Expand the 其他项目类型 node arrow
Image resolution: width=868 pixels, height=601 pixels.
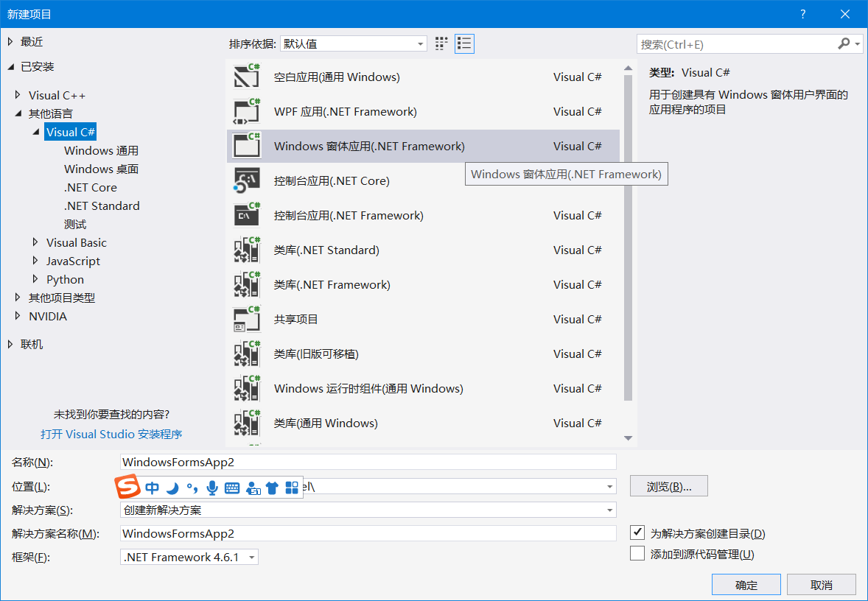pyautogui.click(x=18, y=298)
